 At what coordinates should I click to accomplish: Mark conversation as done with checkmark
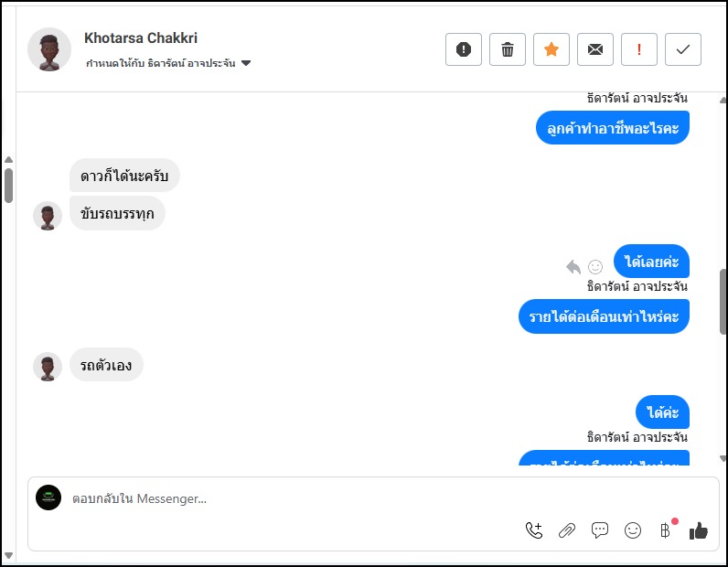683,49
